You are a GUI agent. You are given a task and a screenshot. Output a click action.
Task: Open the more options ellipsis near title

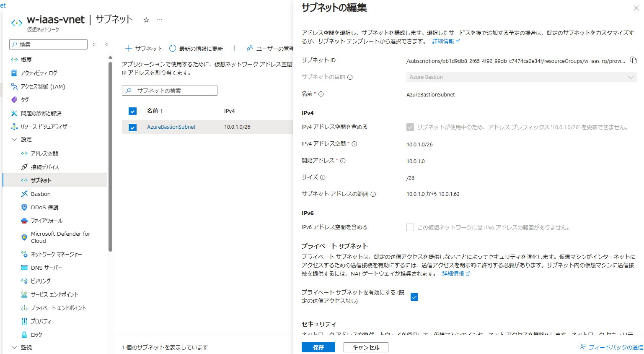[160, 20]
